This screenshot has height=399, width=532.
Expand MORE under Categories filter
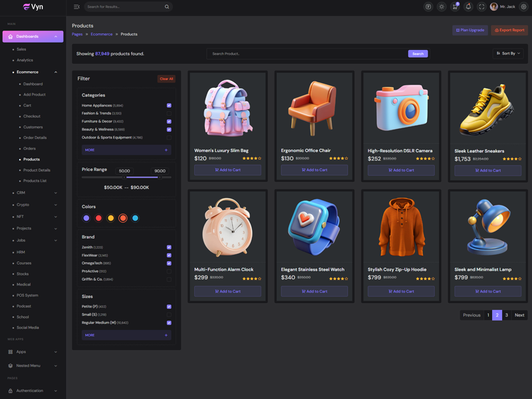(126, 150)
